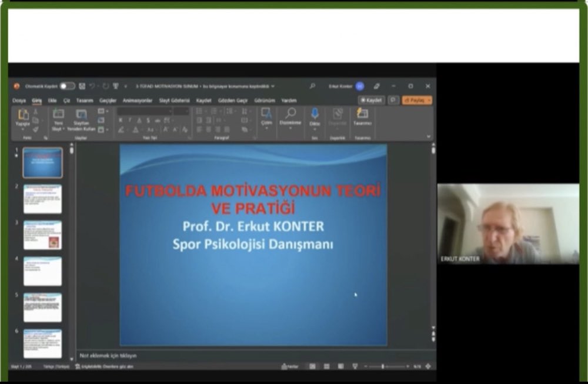The width and height of the screenshot is (588, 384).
Task: Click the bold K button
Action: (x=121, y=121)
